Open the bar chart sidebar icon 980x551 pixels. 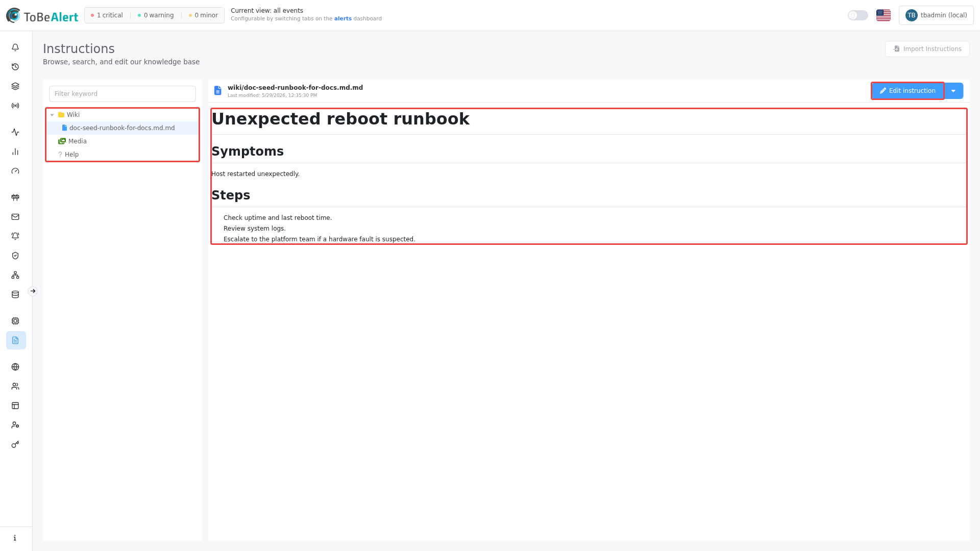tap(15, 152)
